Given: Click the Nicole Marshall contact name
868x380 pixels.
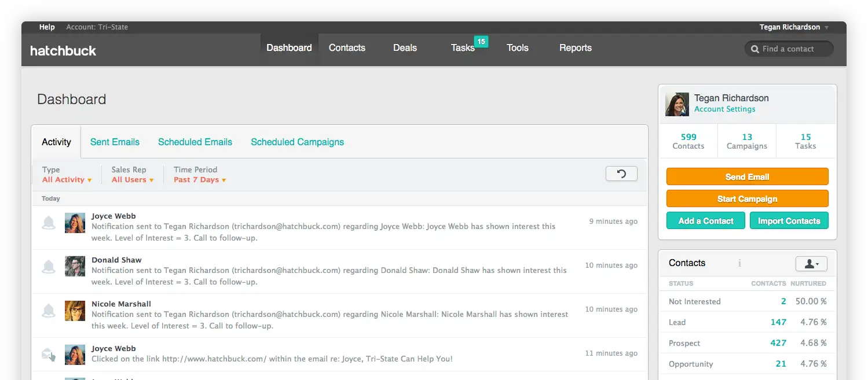Looking at the screenshot, I should click(121, 304).
